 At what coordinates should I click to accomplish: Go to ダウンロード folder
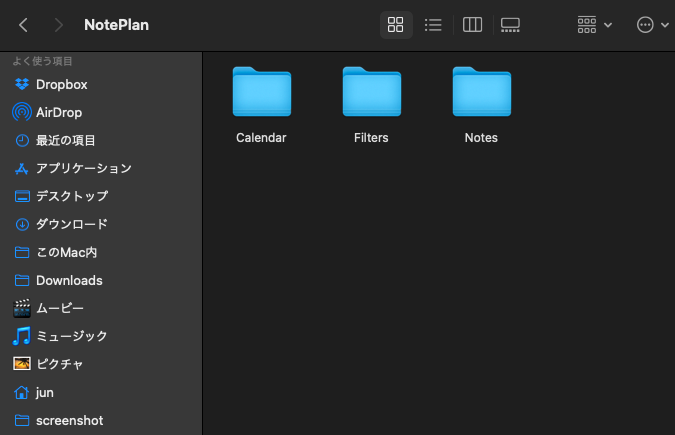(71, 224)
